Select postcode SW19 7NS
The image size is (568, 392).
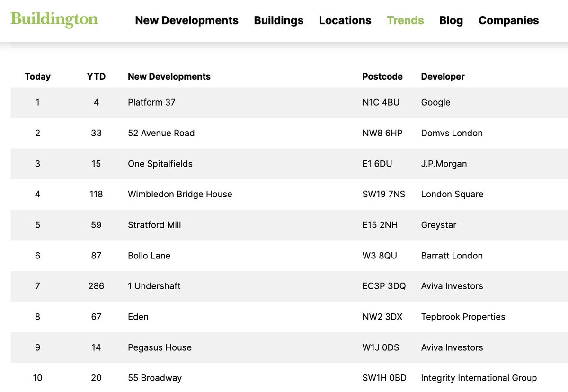tap(384, 194)
